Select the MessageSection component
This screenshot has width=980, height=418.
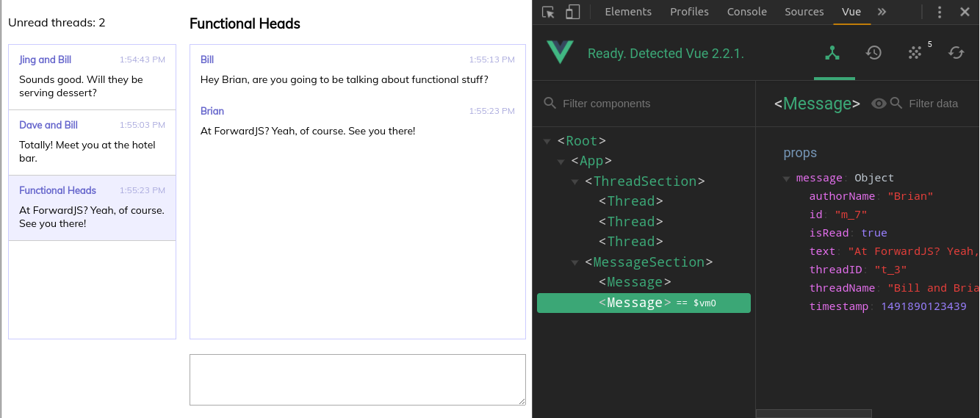pyautogui.click(x=649, y=262)
